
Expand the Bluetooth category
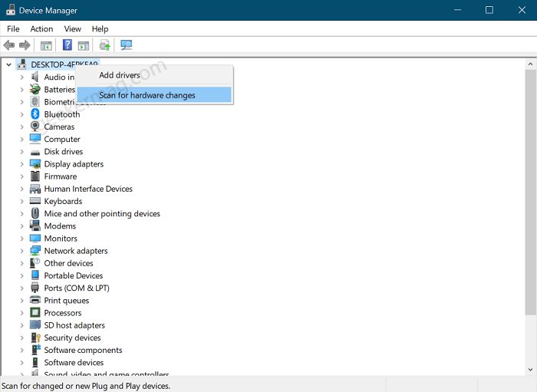click(x=22, y=114)
